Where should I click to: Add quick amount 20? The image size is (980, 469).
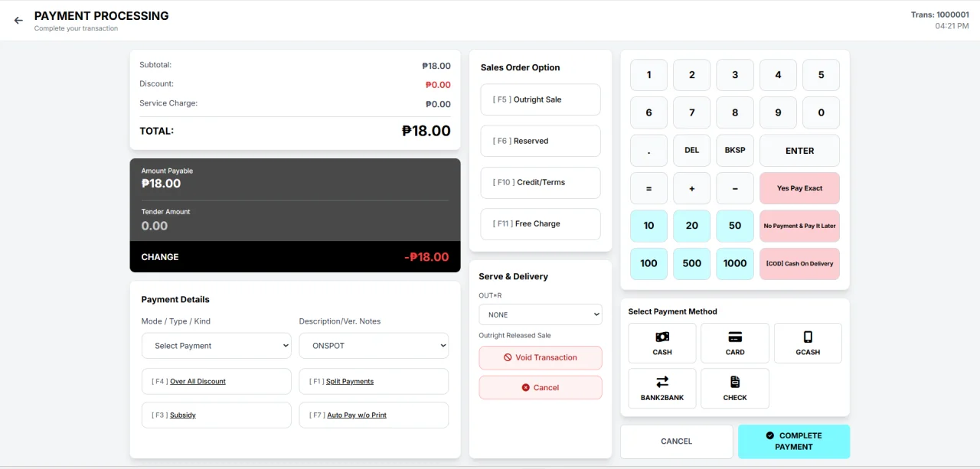[x=692, y=226]
